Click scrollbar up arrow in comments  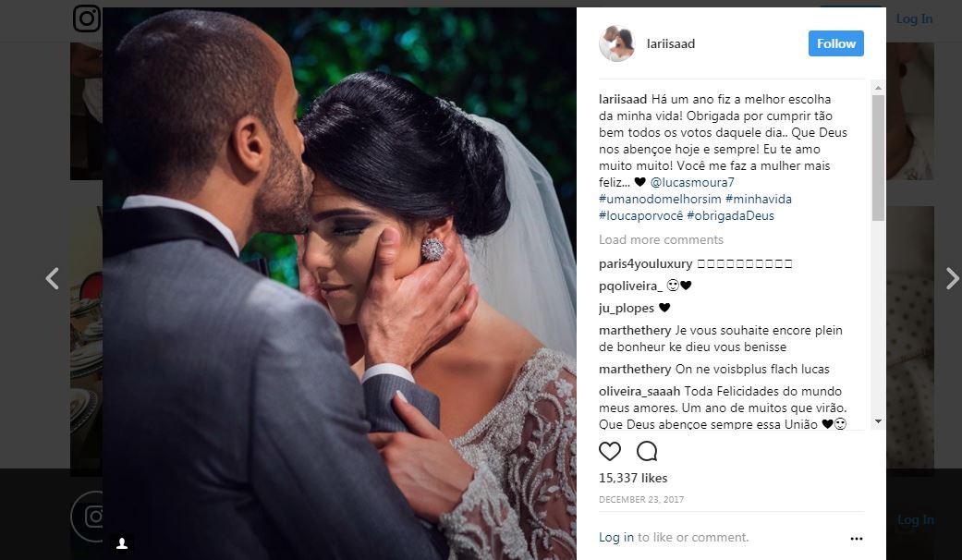(878, 88)
